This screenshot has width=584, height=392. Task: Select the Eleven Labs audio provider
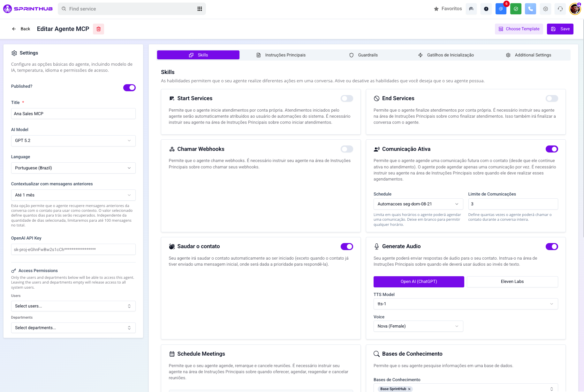click(x=512, y=282)
